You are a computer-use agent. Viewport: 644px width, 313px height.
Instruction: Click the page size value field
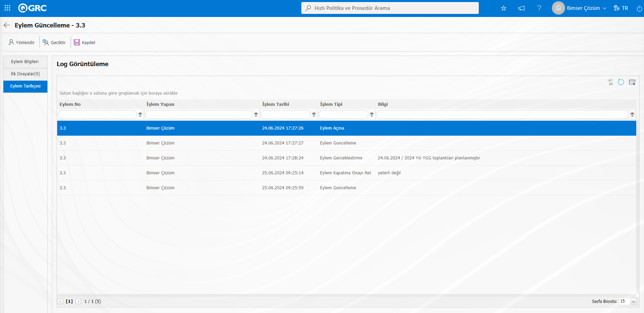(x=624, y=301)
